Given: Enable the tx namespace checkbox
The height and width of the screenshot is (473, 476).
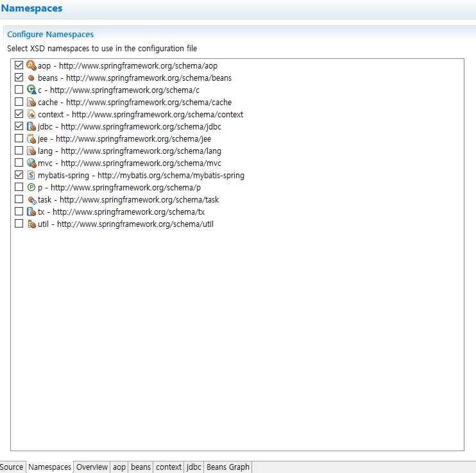Looking at the screenshot, I should point(19,212).
